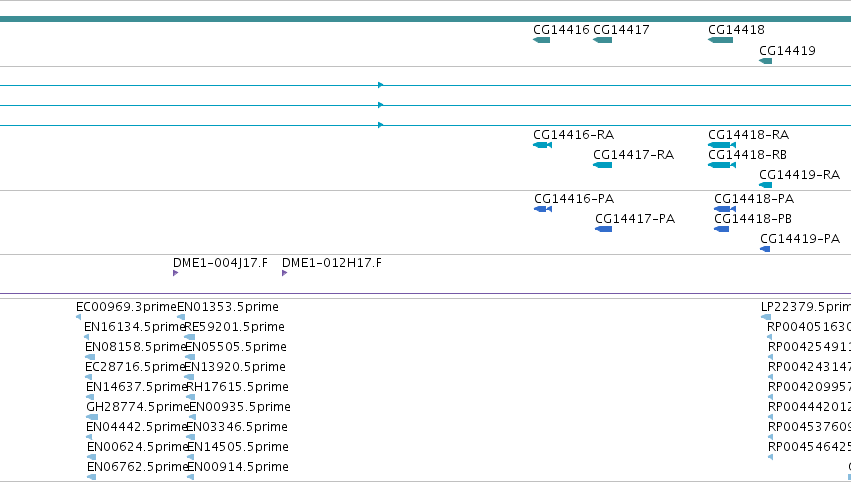Screen dimensions: 851x482
Task: Click the EN01353.5prime EST arrow
Action: click(181, 317)
